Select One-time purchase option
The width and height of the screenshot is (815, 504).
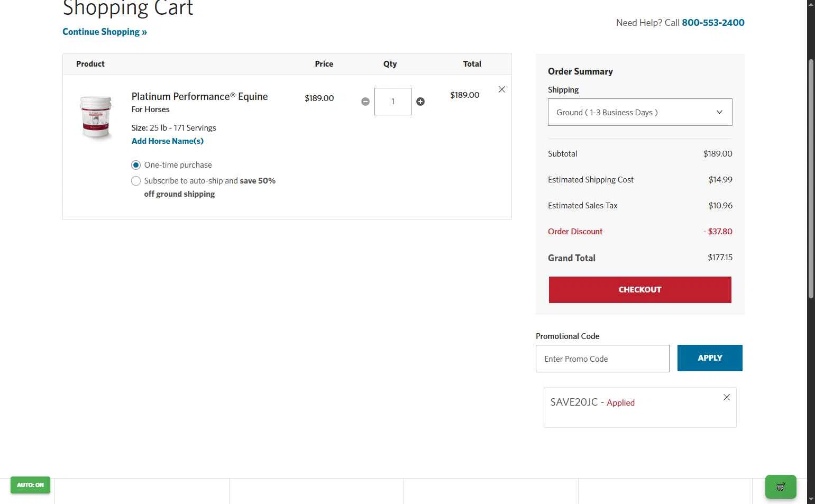pyautogui.click(x=136, y=165)
